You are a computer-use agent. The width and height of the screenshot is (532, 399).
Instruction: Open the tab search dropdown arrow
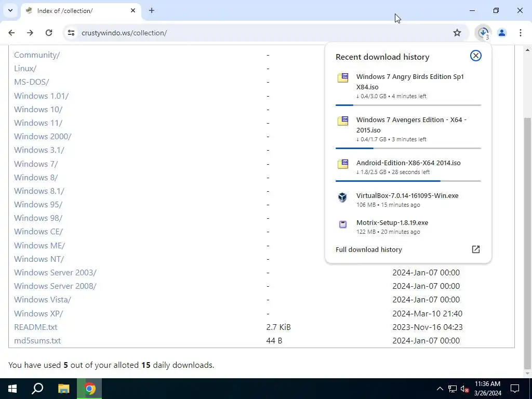click(10, 10)
